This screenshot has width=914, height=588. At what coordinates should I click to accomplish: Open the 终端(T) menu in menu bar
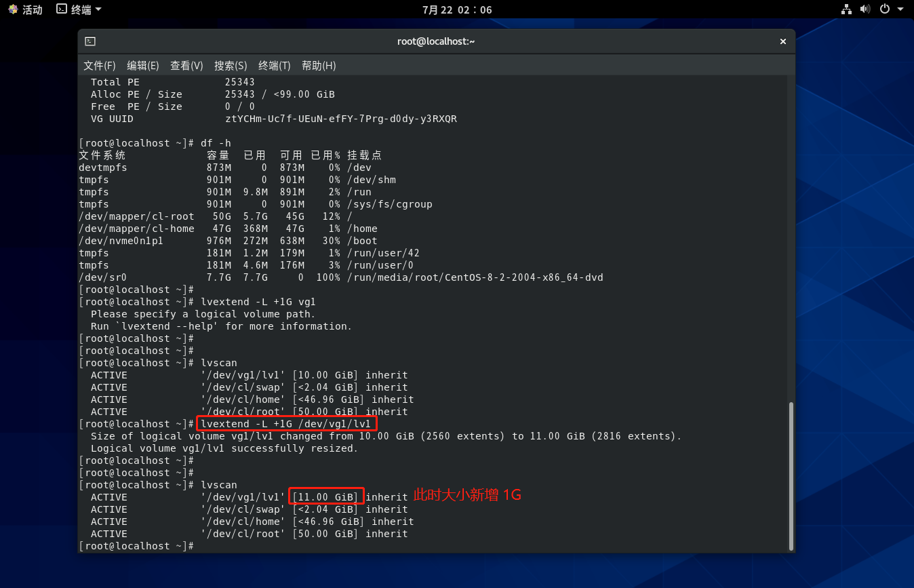[x=274, y=66]
